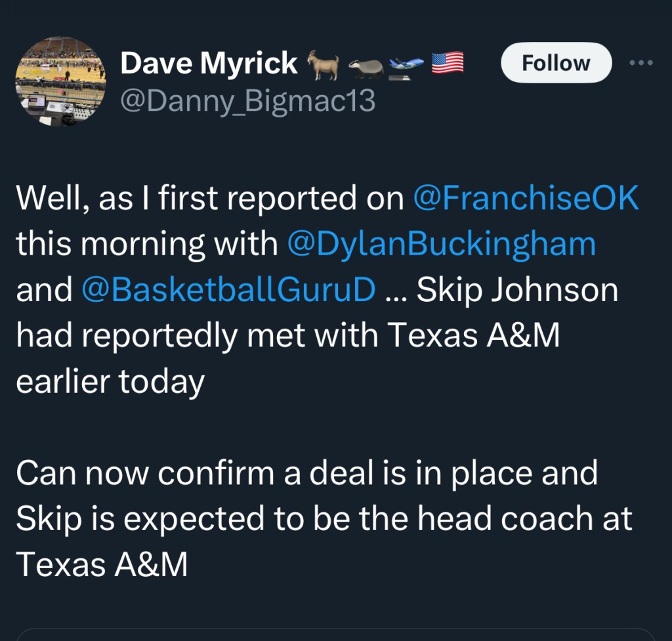The width and height of the screenshot is (672, 641).
Task: Open the @Danny_Bigmac13 handle
Action: point(248,101)
